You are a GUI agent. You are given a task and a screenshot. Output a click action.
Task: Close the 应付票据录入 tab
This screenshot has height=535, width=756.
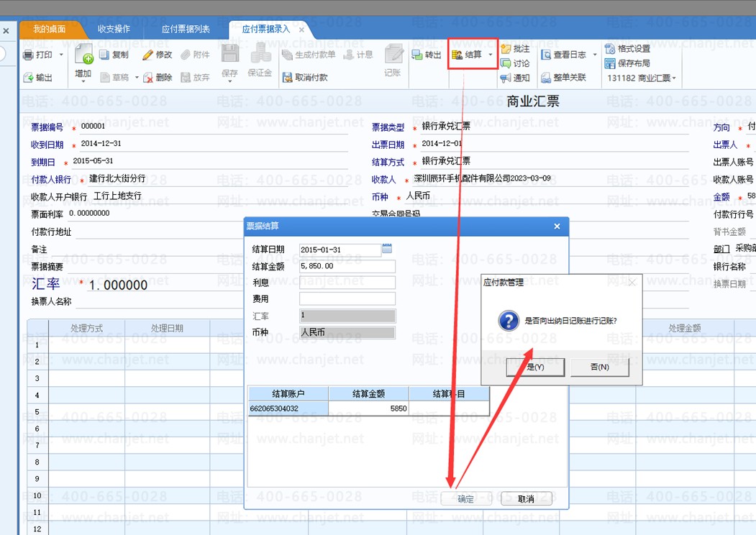pos(301,29)
